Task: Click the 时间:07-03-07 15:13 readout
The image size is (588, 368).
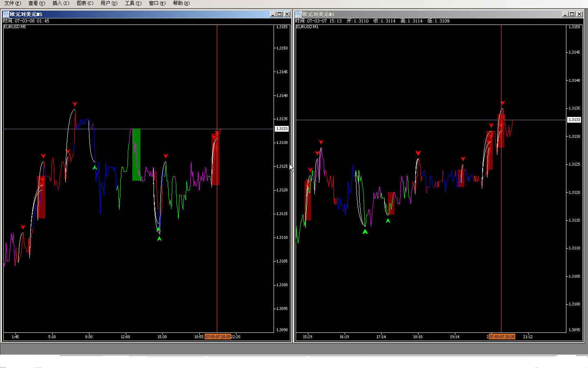Action: 318,21
